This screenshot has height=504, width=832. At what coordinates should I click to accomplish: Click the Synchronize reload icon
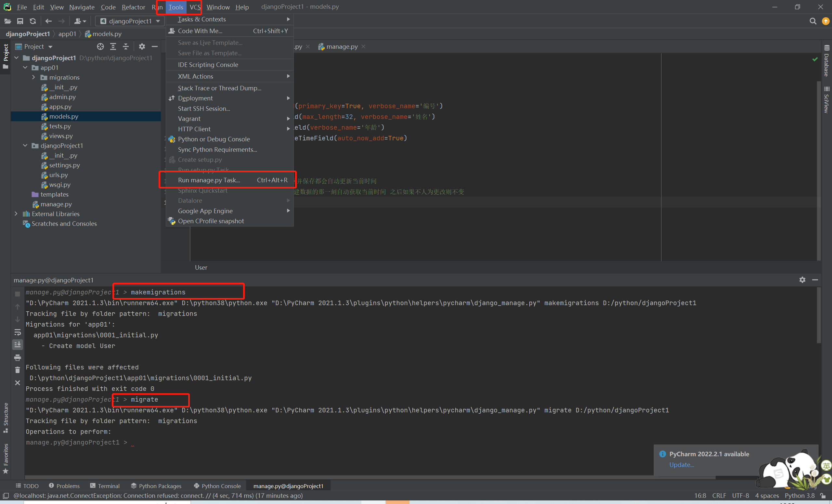coord(33,21)
